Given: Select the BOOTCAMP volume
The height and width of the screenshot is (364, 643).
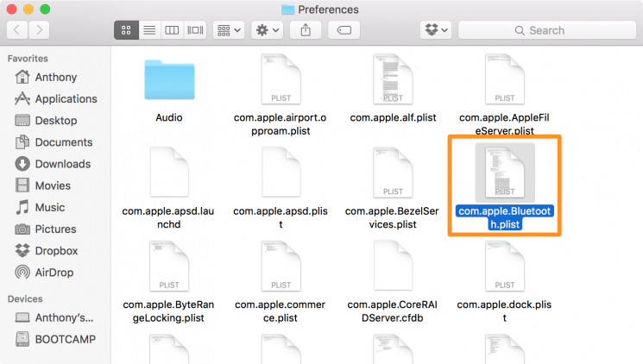Looking at the screenshot, I should tap(55, 339).
